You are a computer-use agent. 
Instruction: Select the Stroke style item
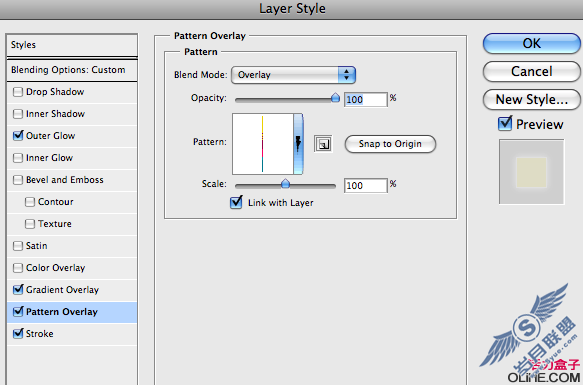(x=72, y=334)
